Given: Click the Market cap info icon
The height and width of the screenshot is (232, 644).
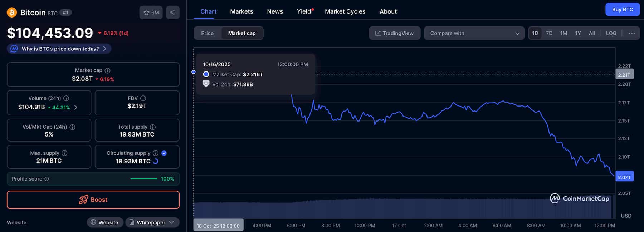Looking at the screenshot, I should click(108, 70).
